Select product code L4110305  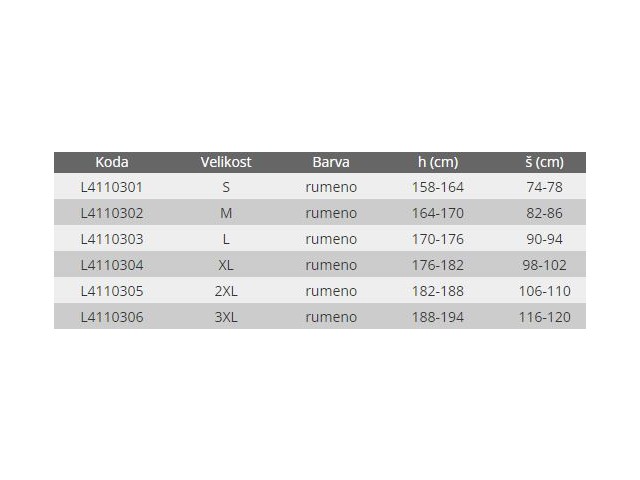[112, 291]
